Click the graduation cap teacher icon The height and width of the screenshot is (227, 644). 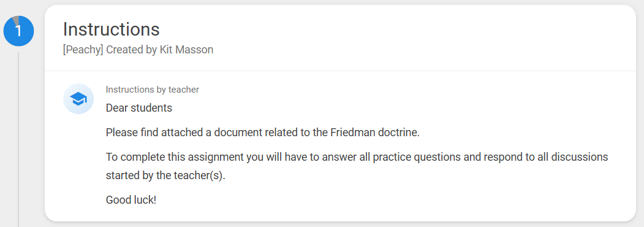(78, 99)
